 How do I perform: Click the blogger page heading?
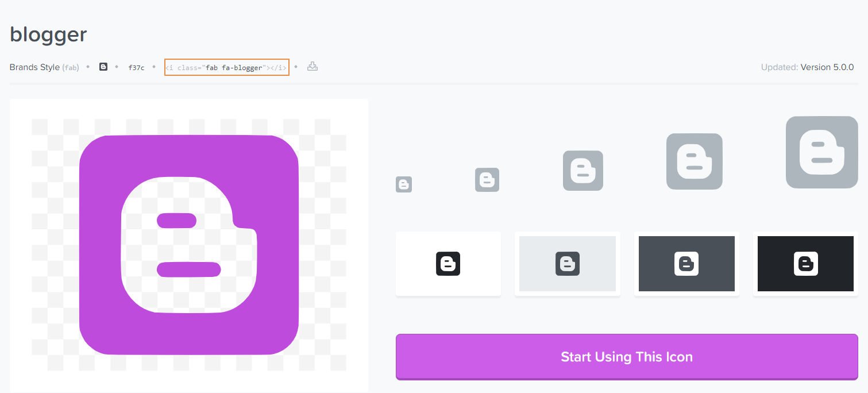point(48,35)
